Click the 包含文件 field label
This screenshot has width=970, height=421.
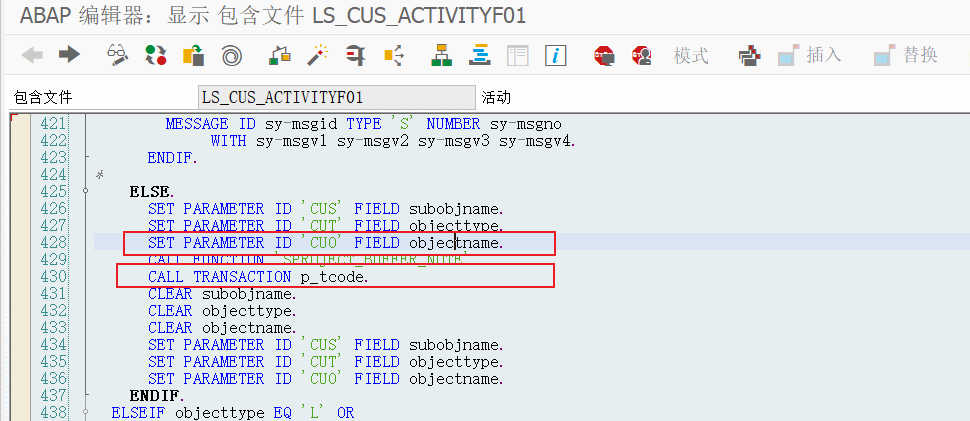coord(43,97)
